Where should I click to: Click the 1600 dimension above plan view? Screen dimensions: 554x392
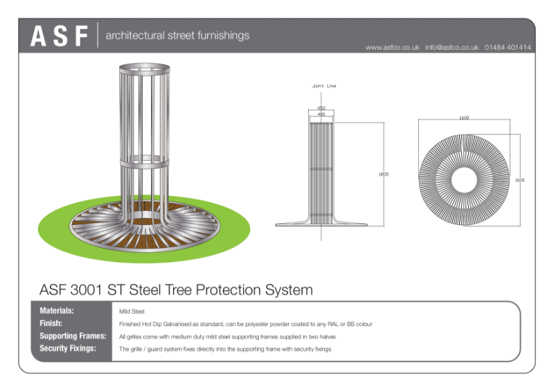point(464,118)
